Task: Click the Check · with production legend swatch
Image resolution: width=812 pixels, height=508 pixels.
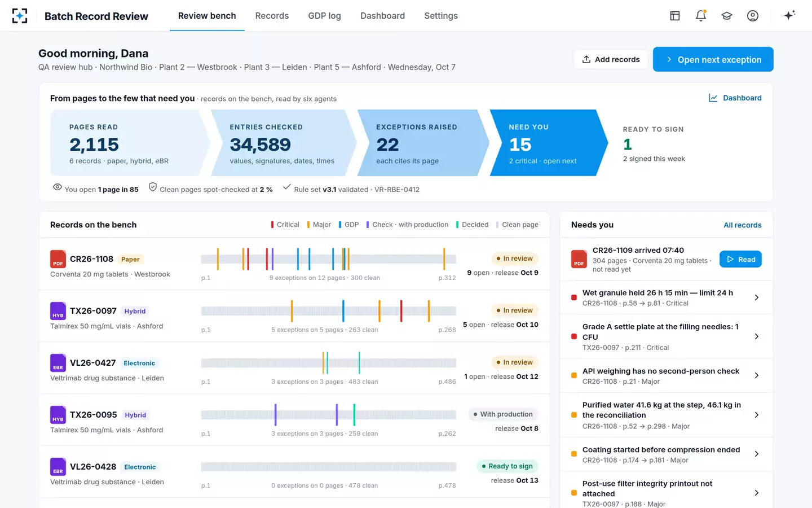Action: pos(368,225)
